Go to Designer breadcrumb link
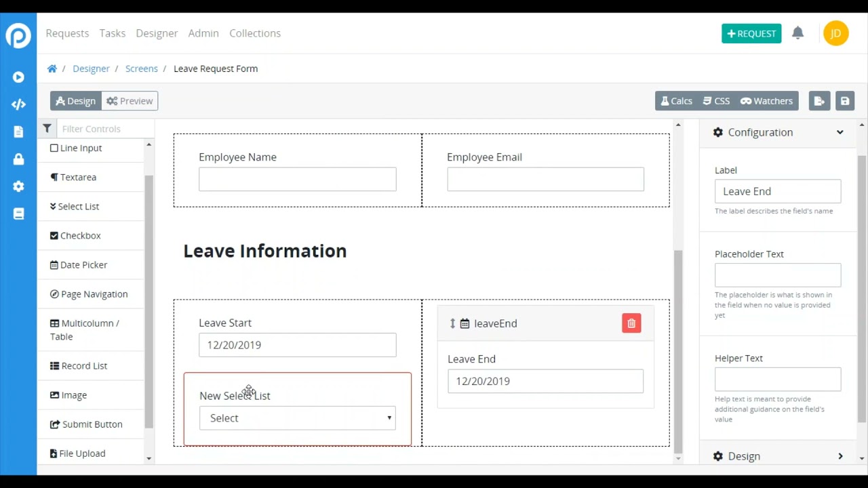 pyautogui.click(x=91, y=68)
